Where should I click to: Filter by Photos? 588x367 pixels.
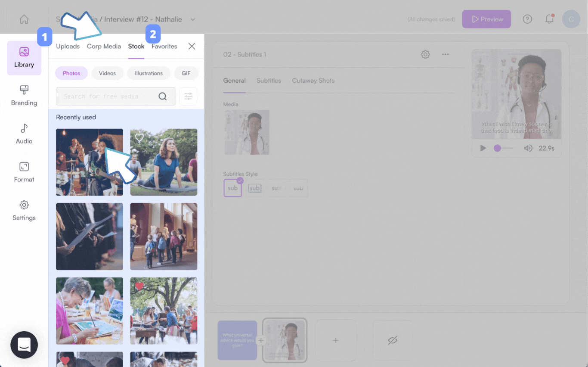(71, 73)
